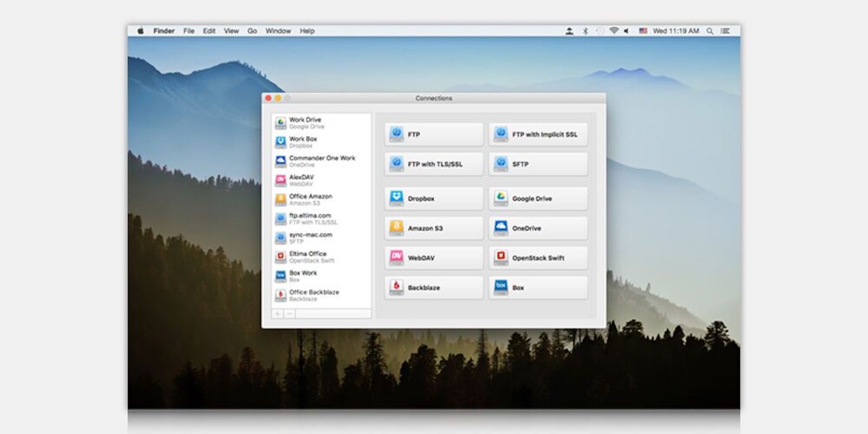The width and height of the screenshot is (868, 434).
Task: Choose the SFTP connection type
Action: [x=538, y=164]
